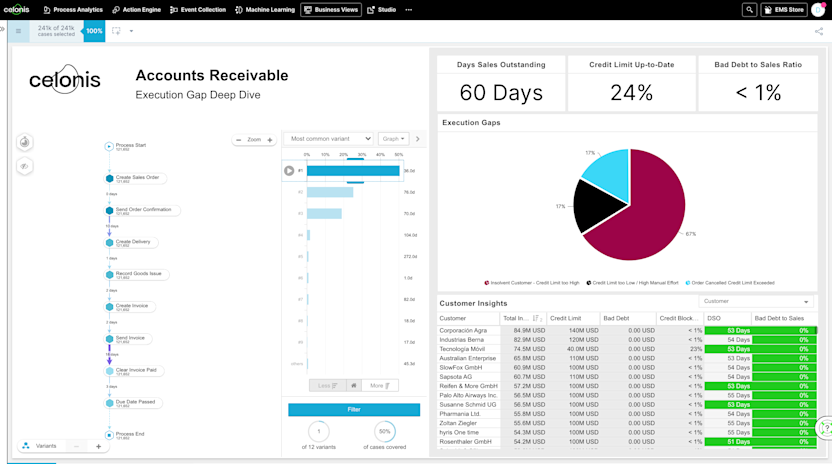Toggle the hide activities eye icon
Screen dimensions: 832x464
(24, 166)
